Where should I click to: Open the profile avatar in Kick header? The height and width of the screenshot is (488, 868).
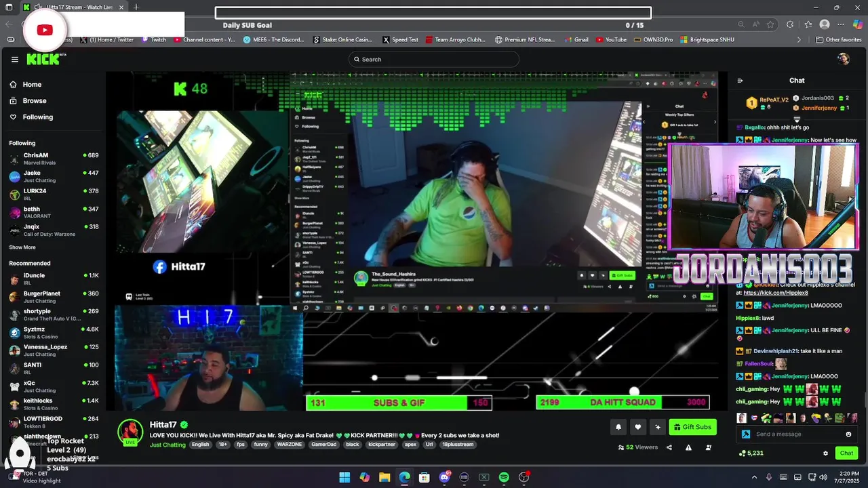coord(844,59)
